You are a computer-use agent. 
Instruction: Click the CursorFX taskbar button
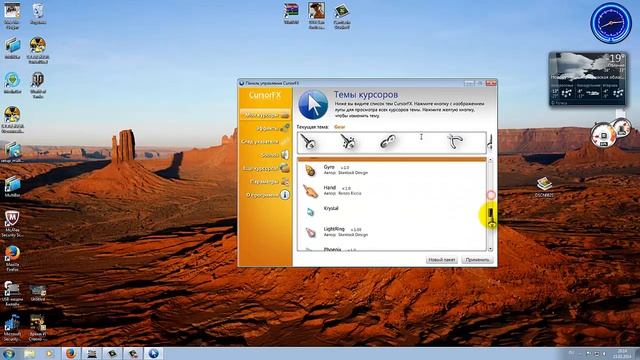click(x=153, y=353)
